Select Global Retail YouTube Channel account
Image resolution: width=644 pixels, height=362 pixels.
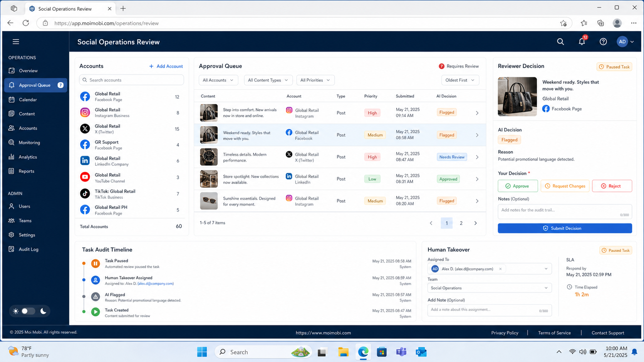(130, 177)
